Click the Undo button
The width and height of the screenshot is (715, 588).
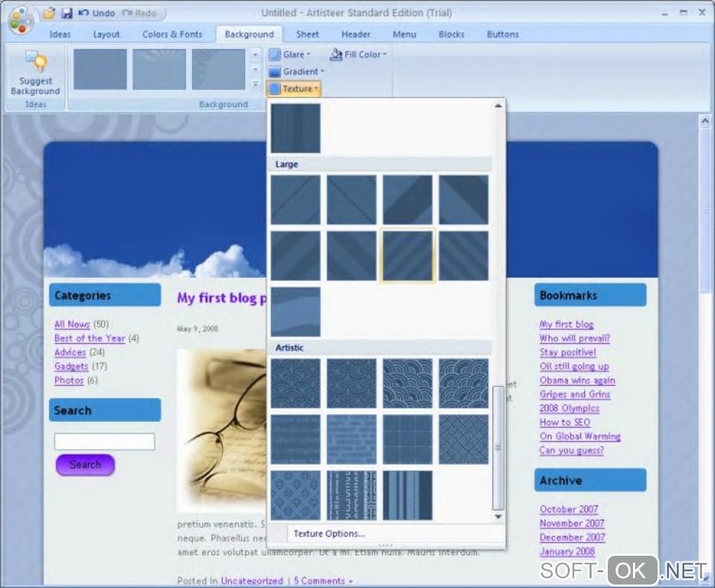97,13
